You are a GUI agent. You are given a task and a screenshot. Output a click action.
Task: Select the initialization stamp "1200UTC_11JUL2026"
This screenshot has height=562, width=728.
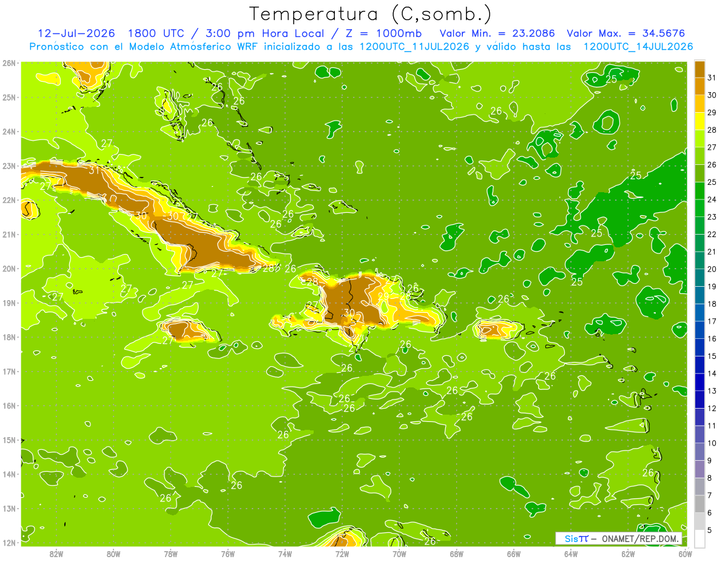[415, 47]
